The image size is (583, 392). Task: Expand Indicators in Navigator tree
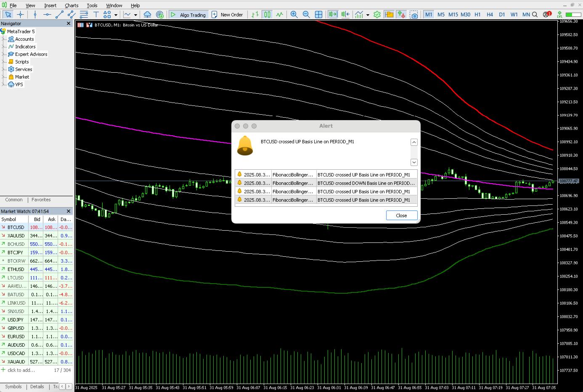point(4,47)
